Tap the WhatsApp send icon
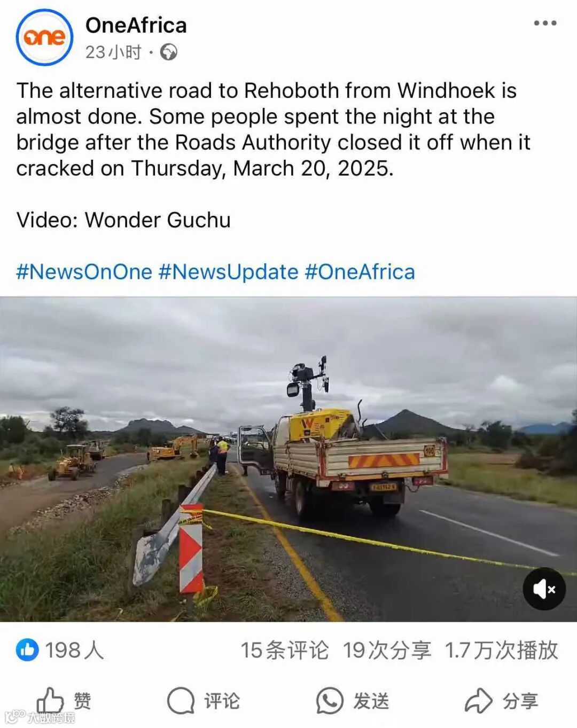 click(330, 700)
